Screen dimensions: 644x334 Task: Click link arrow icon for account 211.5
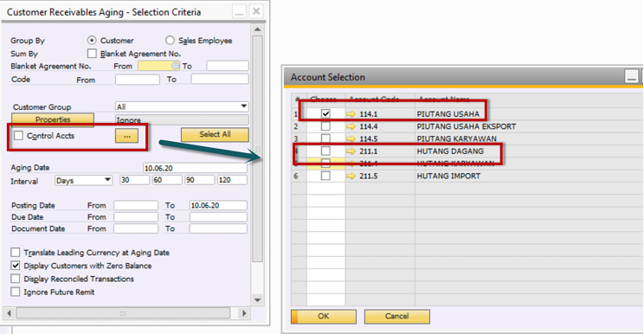click(x=351, y=176)
